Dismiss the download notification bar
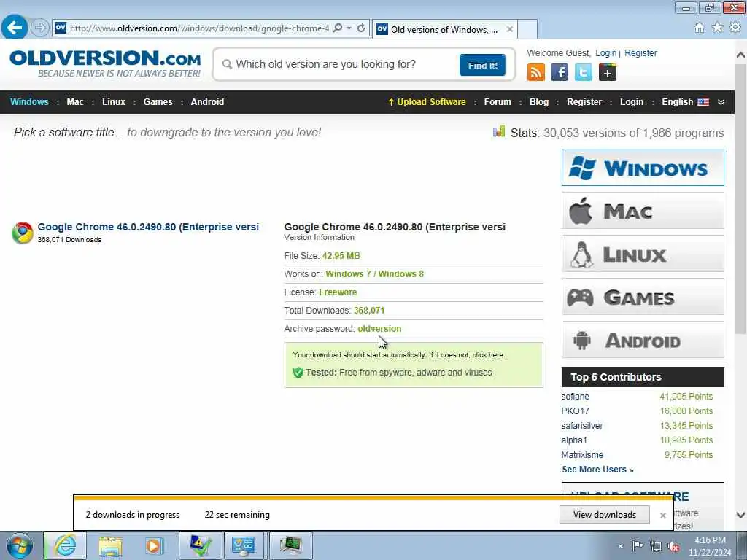The width and height of the screenshot is (747, 560). pyautogui.click(x=662, y=516)
